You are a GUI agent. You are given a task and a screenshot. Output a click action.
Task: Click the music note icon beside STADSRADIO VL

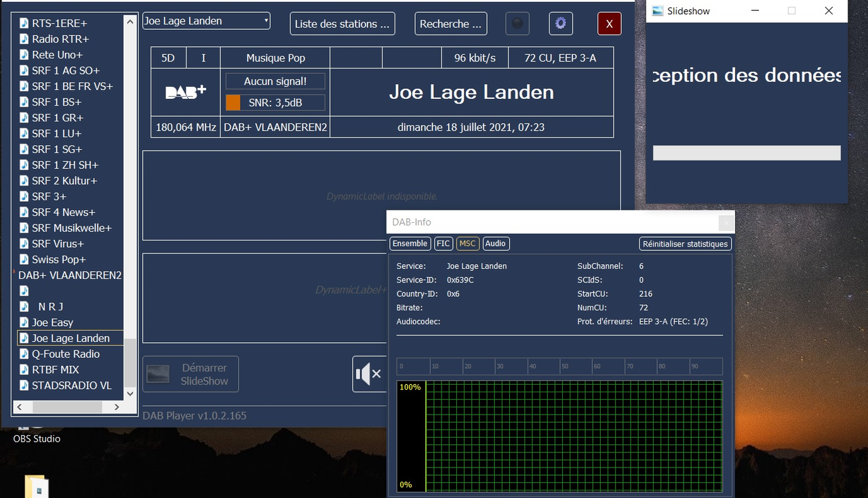tap(24, 386)
